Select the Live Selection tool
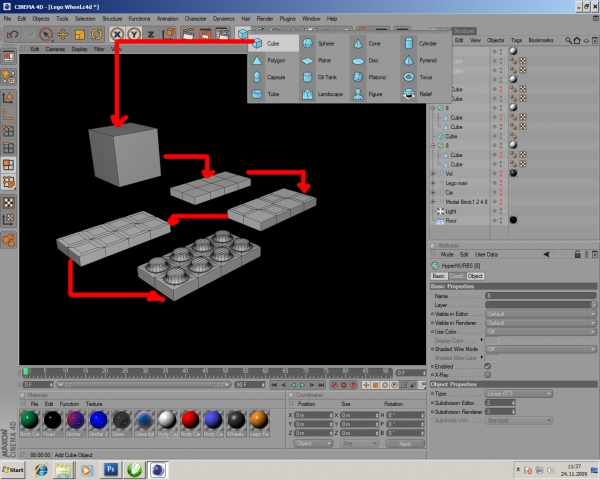 [46, 34]
